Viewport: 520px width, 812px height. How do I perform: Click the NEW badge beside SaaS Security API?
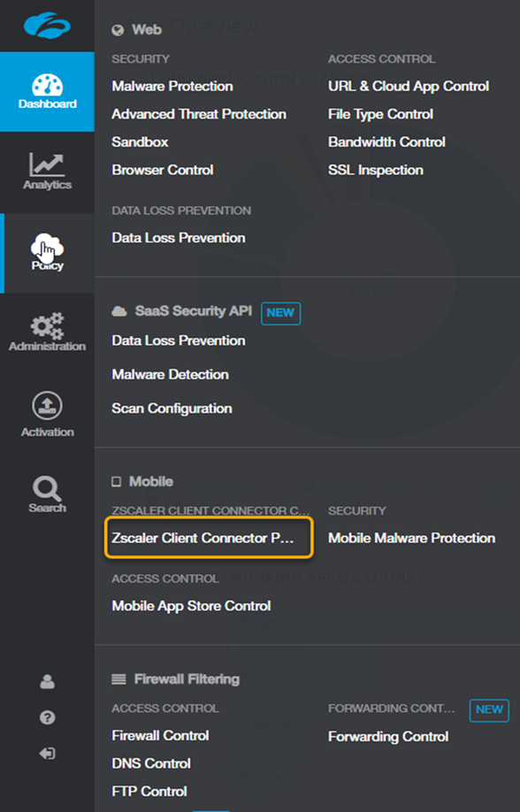point(280,312)
